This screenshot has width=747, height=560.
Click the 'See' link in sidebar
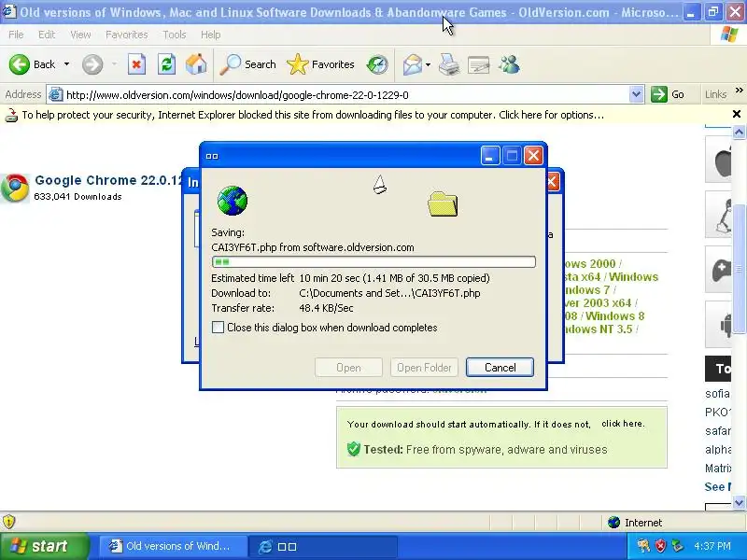pos(717,486)
